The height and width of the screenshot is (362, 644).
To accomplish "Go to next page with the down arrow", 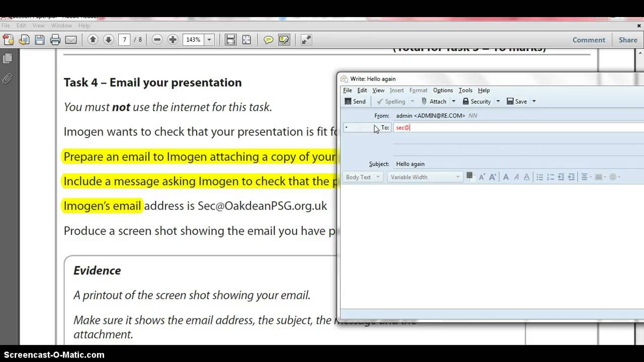I will click(x=108, y=40).
